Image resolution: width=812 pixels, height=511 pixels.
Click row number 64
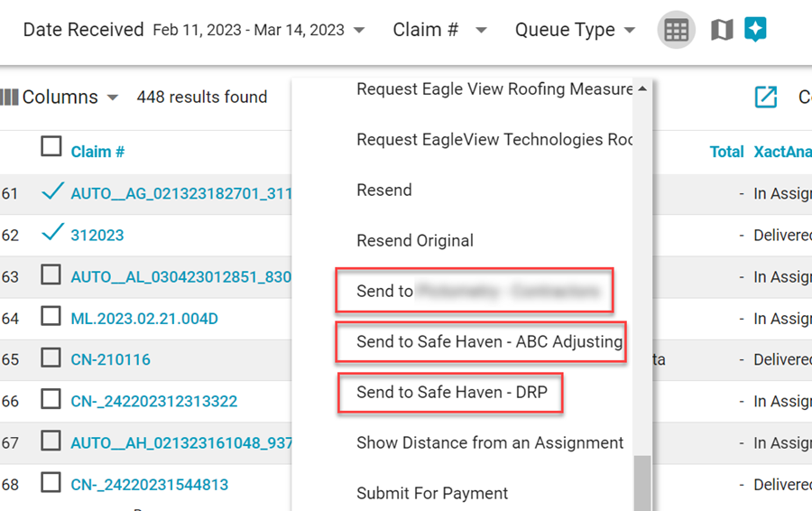[10, 318]
